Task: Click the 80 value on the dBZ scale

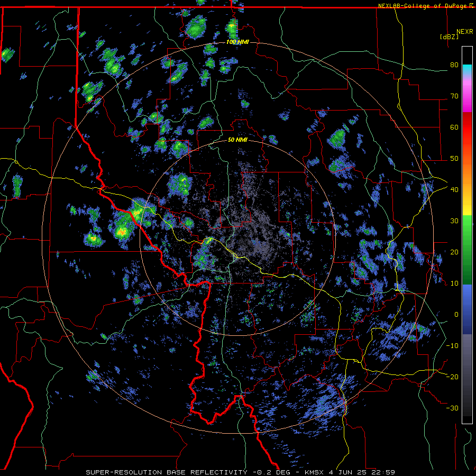Action: 454,65
